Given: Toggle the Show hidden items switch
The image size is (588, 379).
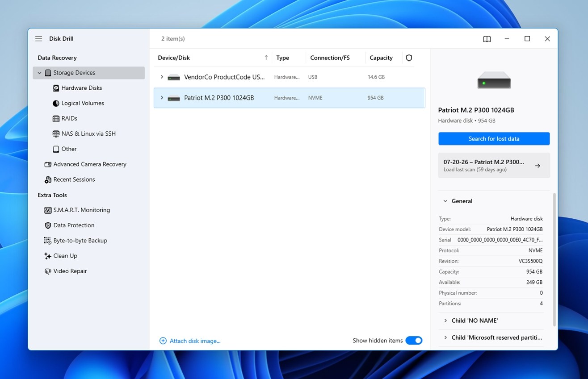Looking at the screenshot, I should pyautogui.click(x=414, y=341).
